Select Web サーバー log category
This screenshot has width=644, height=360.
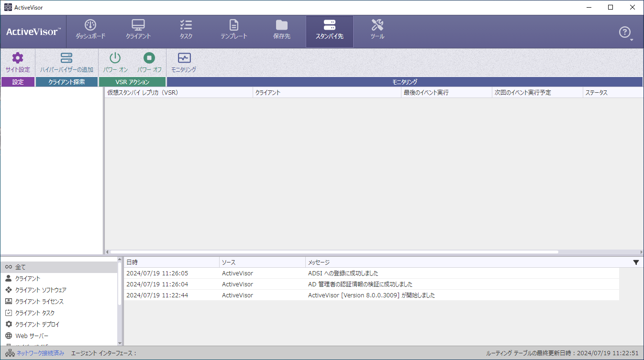(59, 336)
